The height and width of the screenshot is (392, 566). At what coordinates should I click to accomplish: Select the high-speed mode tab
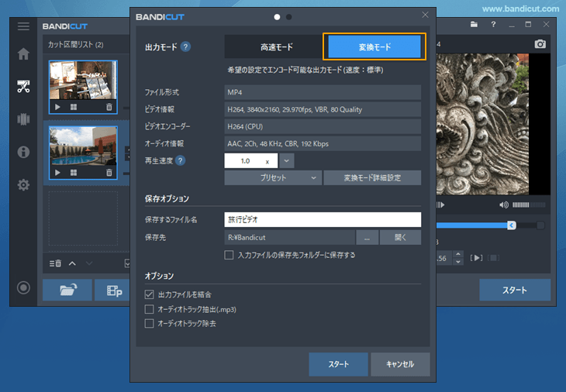(x=277, y=47)
